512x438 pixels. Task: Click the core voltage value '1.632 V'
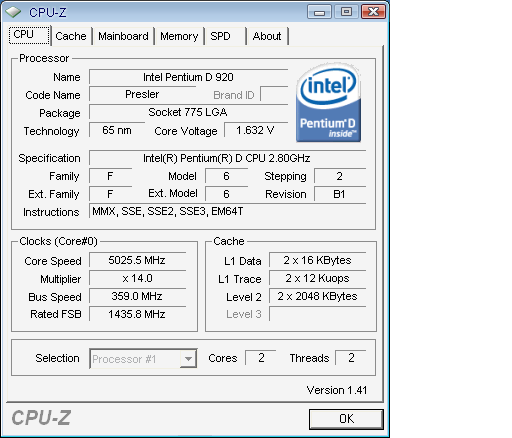tap(256, 130)
